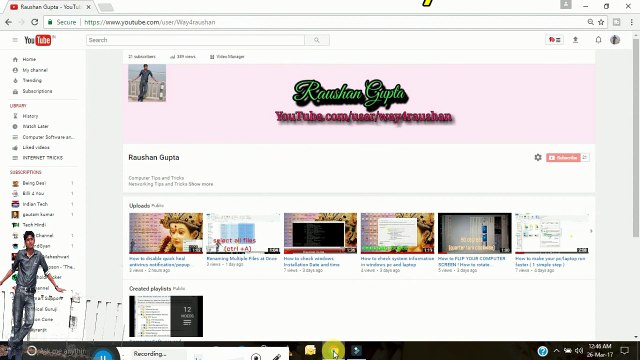The height and width of the screenshot is (360, 640).
Task: Close the Raushan Gupta browser tab
Action: tap(89, 7)
